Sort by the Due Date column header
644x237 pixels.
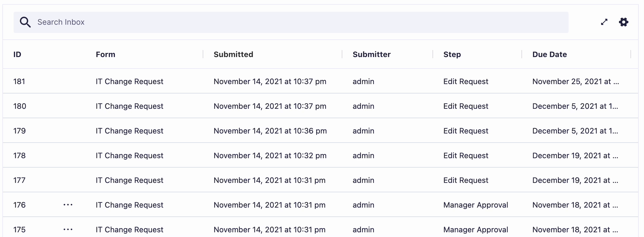(x=549, y=54)
